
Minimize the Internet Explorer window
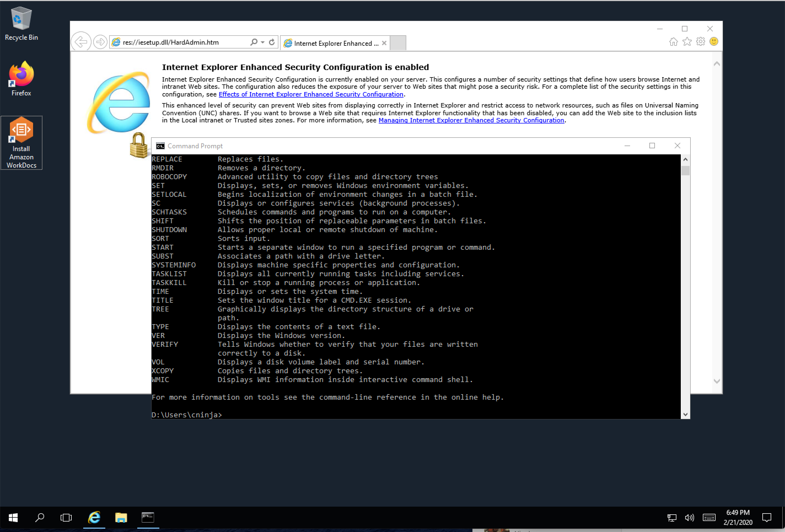(660, 29)
